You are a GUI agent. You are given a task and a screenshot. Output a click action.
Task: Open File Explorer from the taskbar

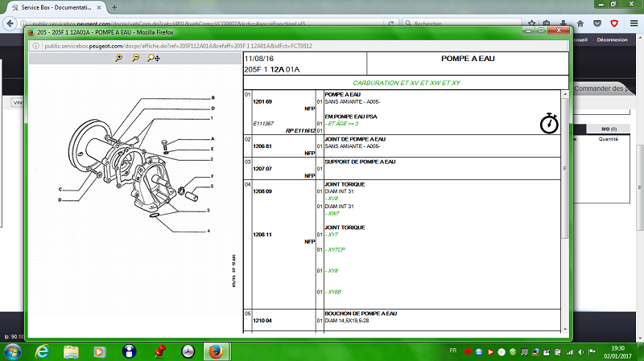tap(71, 352)
